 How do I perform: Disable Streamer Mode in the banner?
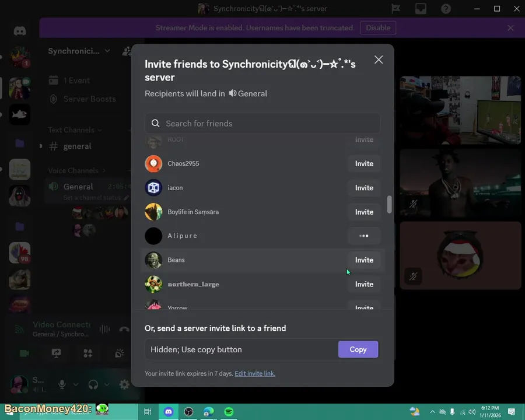378,28
